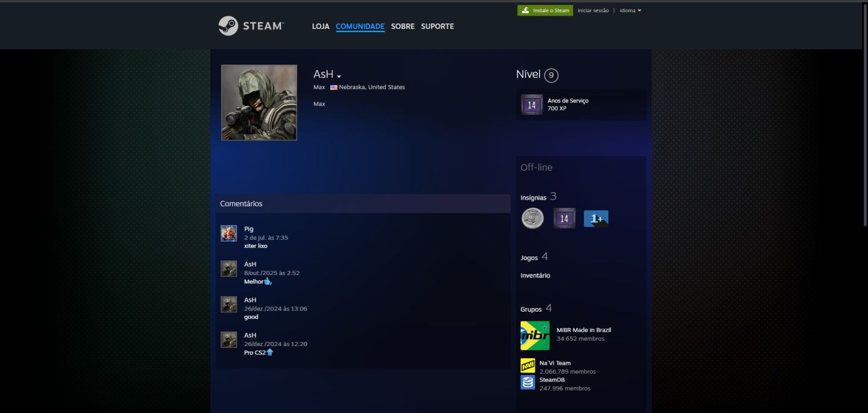The width and height of the screenshot is (868, 413).
Task: Open the Inventário link
Action: (x=535, y=276)
